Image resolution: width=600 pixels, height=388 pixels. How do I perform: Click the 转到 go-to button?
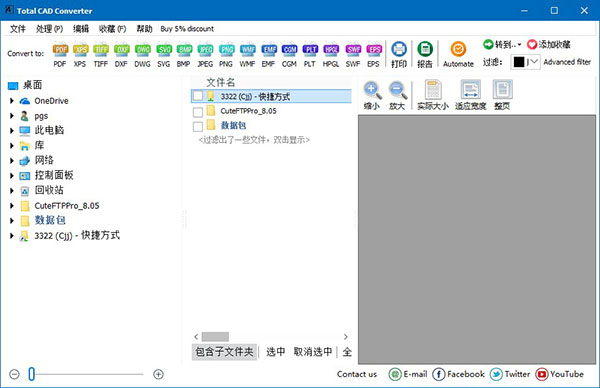[502, 44]
